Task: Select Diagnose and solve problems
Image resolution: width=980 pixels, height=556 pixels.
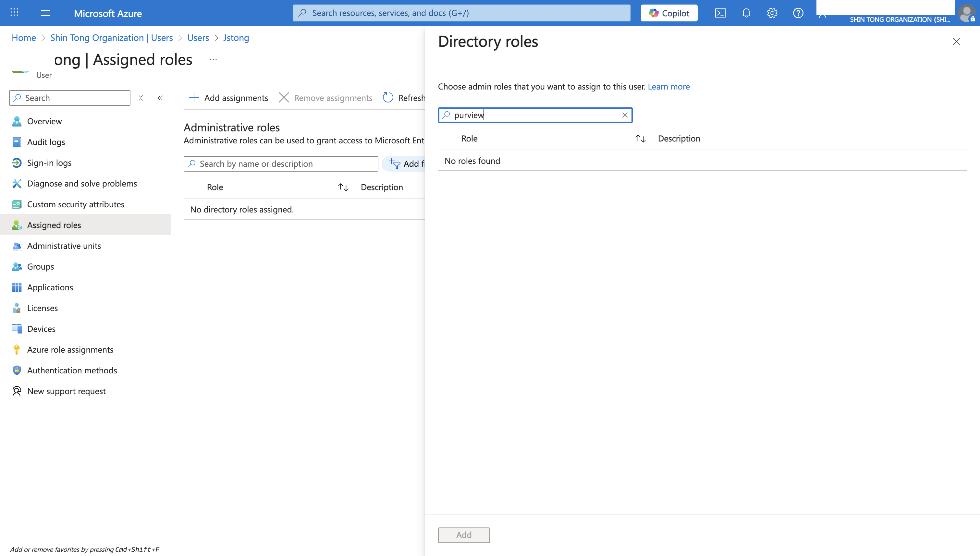Action: coord(82,183)
